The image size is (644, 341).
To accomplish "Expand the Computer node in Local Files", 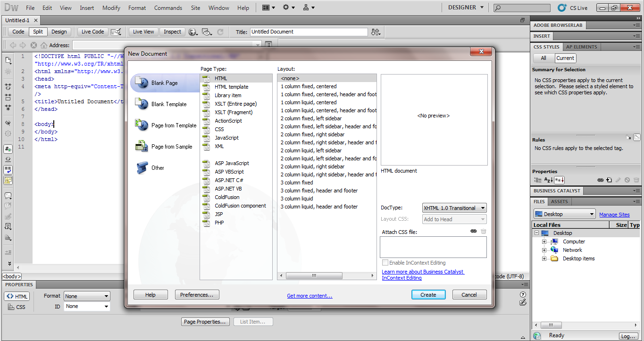I will (544, 241).
